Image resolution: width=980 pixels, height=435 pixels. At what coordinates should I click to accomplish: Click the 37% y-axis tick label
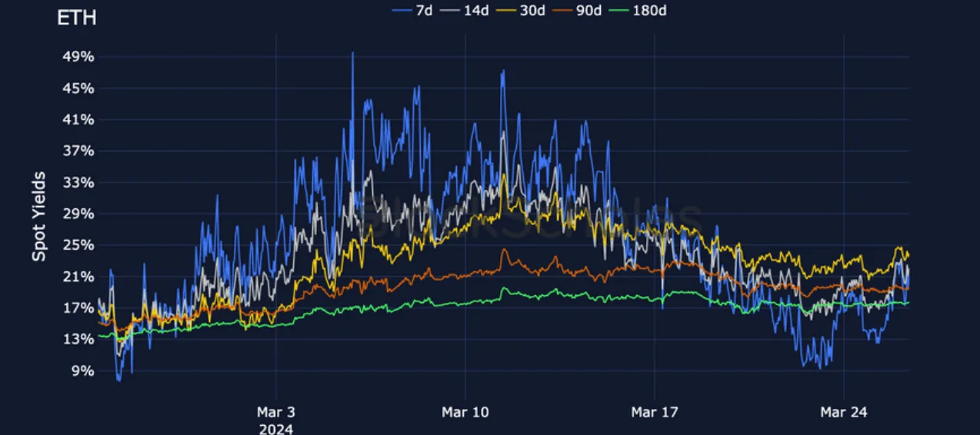point(79,151)
